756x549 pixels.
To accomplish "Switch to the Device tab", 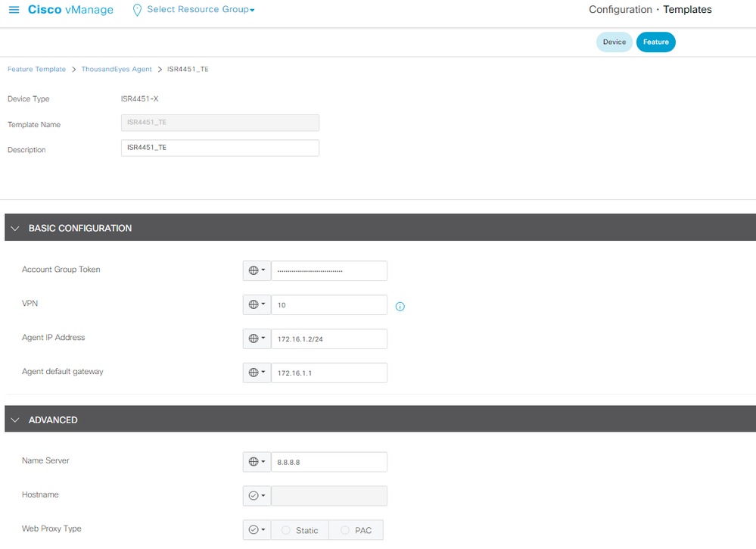I will coord(614,42).
